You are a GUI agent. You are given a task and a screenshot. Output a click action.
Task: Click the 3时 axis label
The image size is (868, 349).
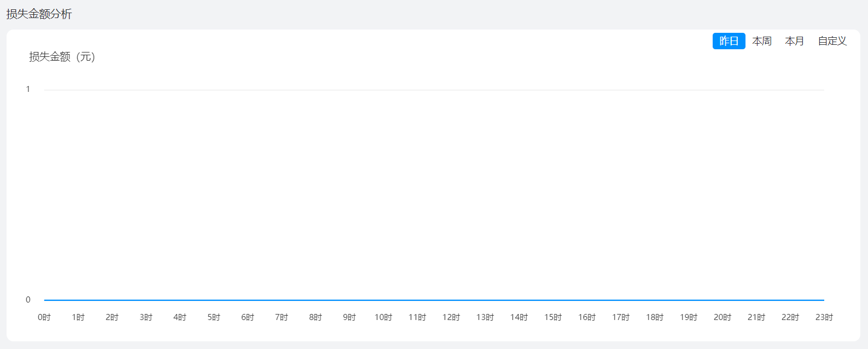(146, 317)
